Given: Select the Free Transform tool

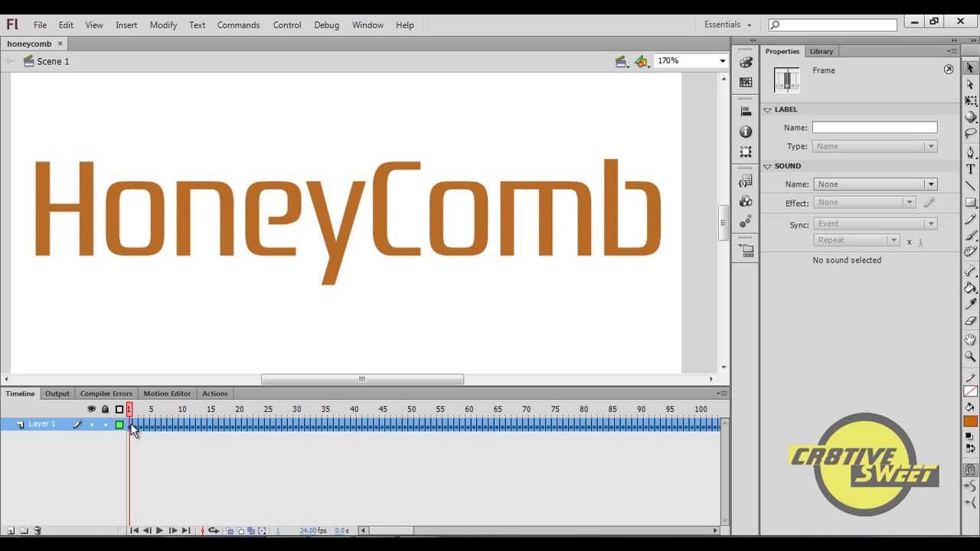Looking at the screenshot, I should coord(970,101).
